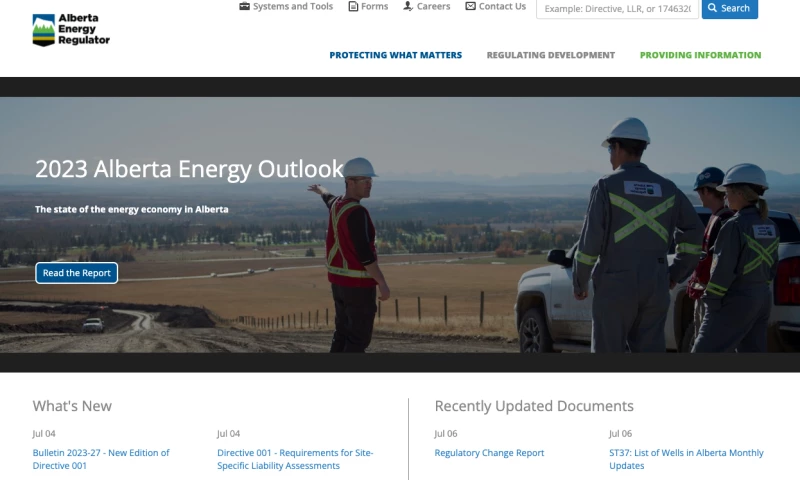Click the state of the energy economy subtitle

(132, 209)
